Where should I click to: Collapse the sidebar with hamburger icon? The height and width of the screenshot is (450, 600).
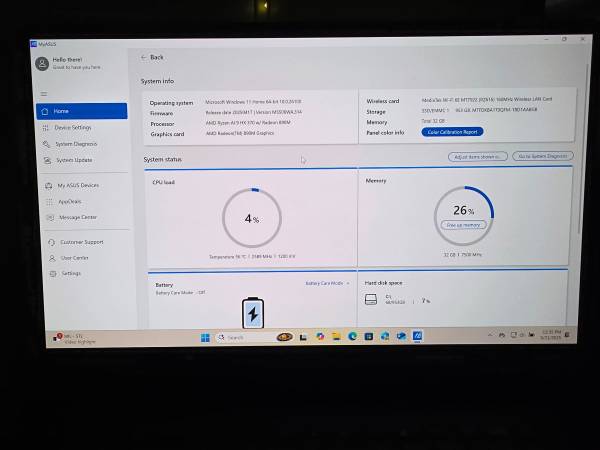point(43,94)
